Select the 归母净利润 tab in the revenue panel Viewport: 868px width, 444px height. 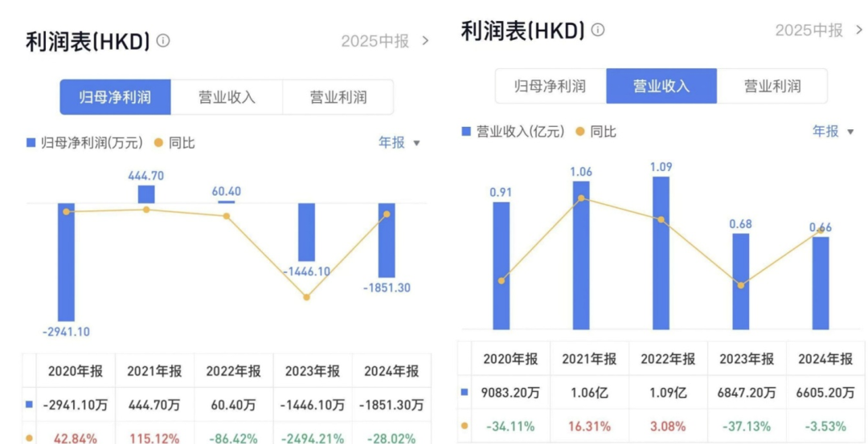click(550, 86)
